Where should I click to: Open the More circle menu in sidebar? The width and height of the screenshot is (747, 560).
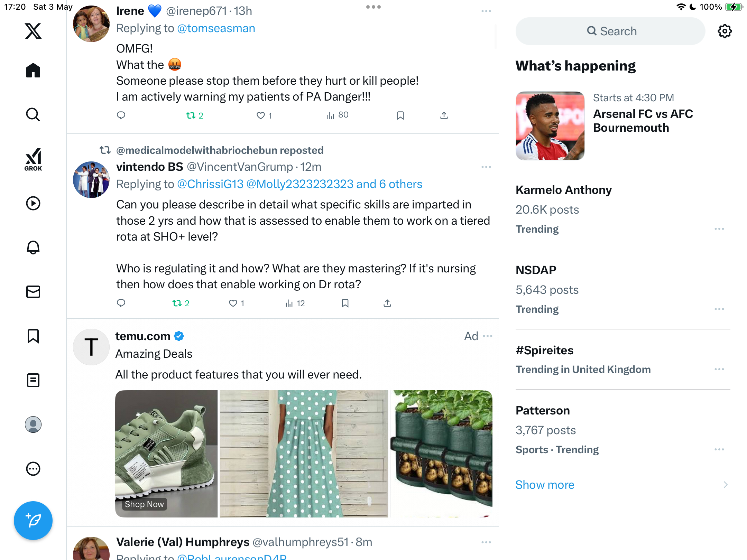(x=33, y=469)
